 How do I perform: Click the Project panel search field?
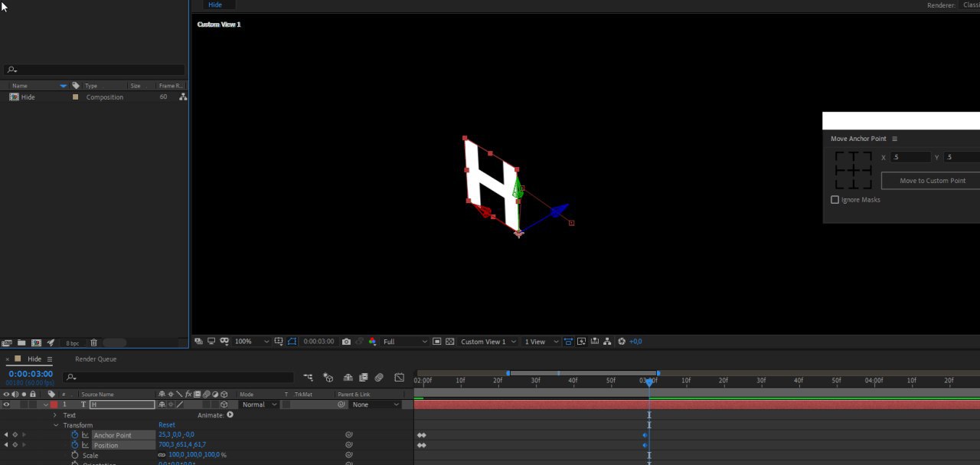tap(94, 70)
